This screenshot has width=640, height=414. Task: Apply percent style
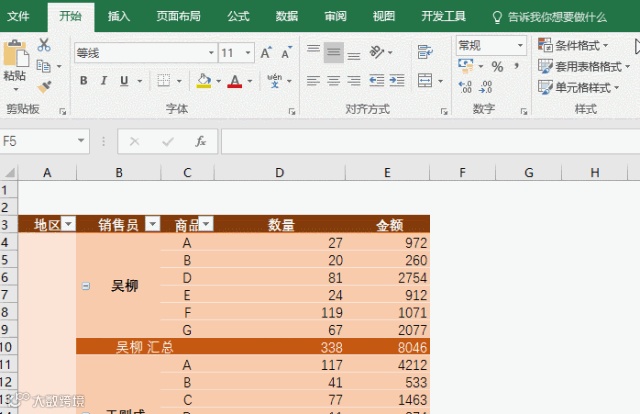click(497, 66)
